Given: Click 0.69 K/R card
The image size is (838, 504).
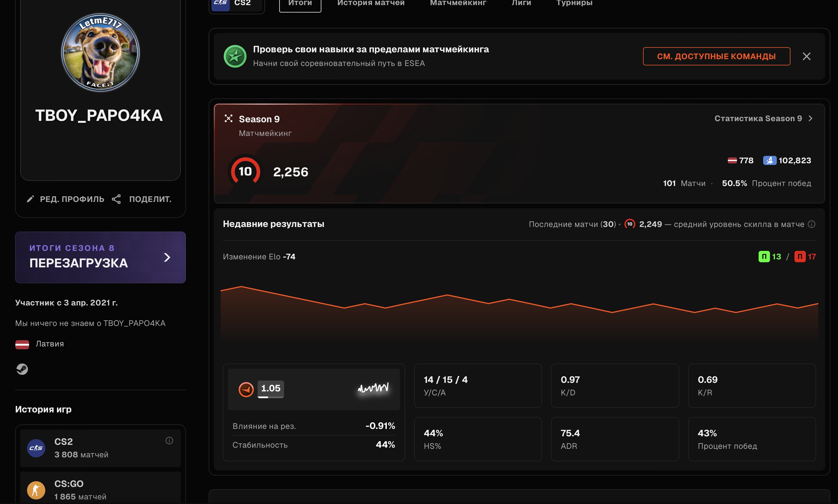Looking at the screenshot, I should tap(752, 385).
